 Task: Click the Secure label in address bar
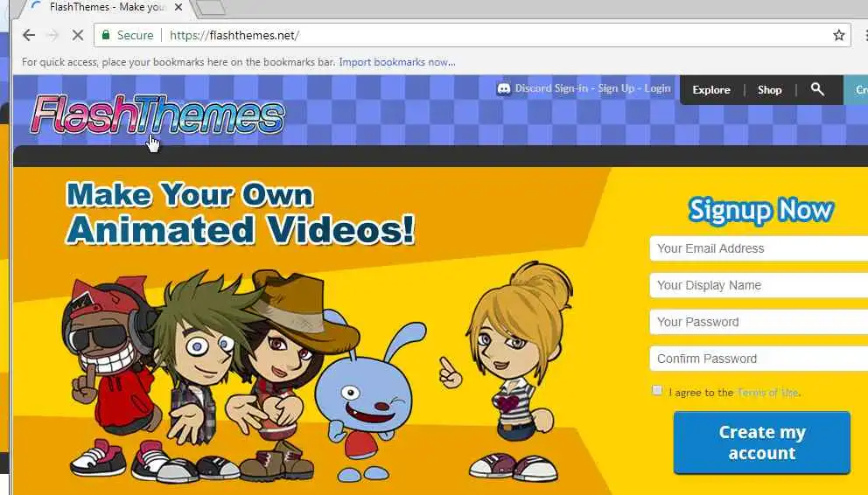click(135, 35)
